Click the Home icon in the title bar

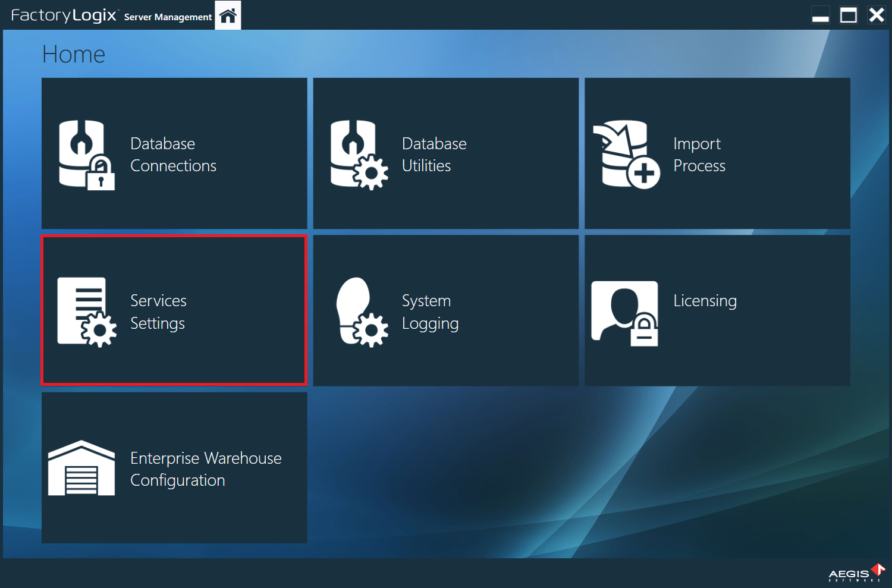228,15
